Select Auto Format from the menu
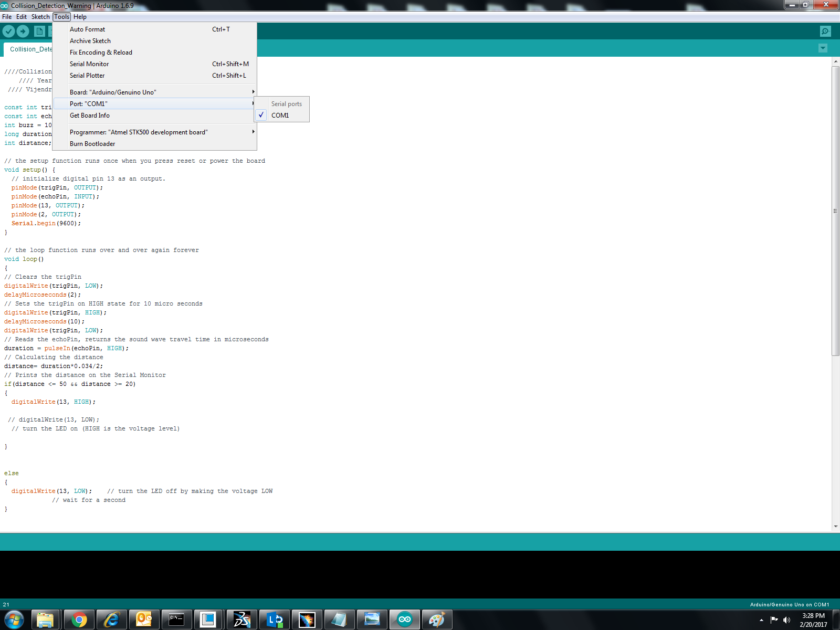The width and height of the screenshot is (840, 630). (x=87, y=29)
